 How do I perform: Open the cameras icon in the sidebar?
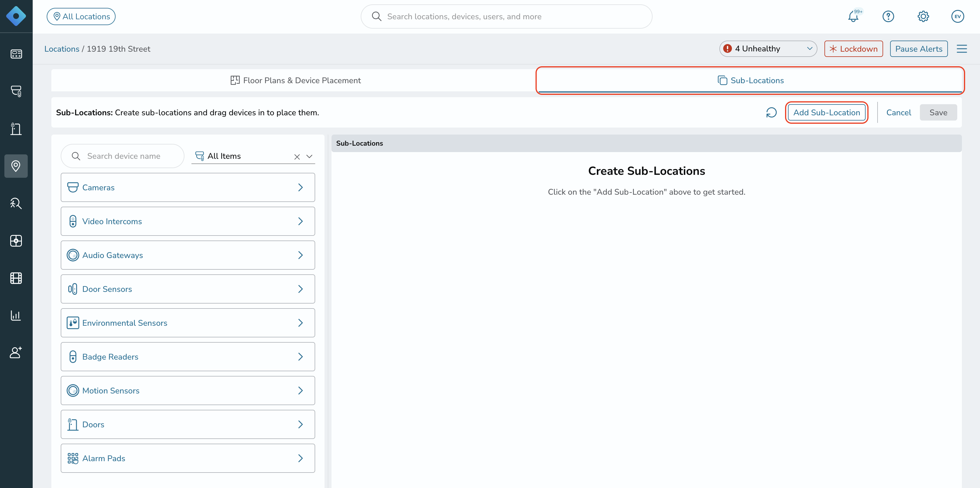[16, 91]
